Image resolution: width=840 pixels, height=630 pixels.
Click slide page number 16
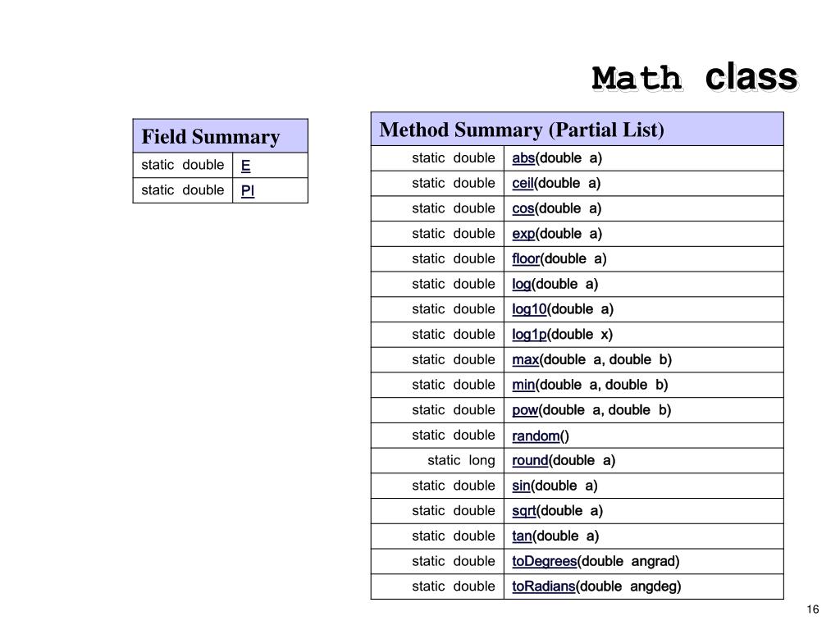click(x=813, y=609)
